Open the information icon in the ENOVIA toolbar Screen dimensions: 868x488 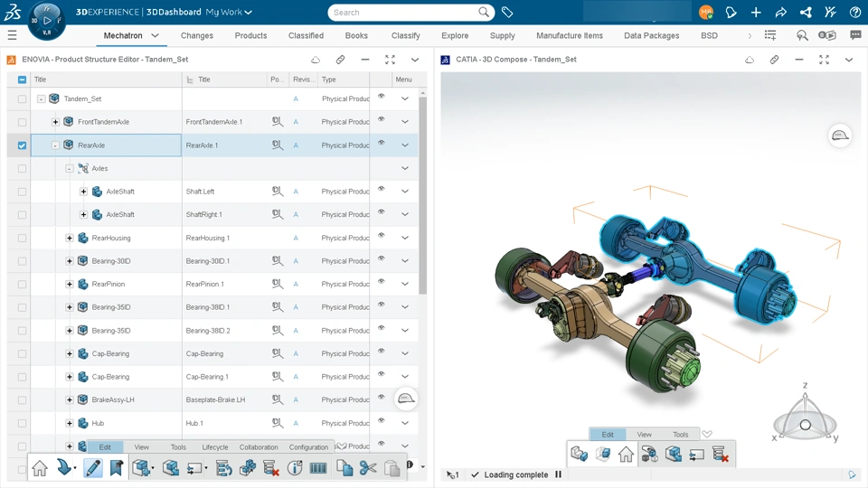[x=295, y=469]
